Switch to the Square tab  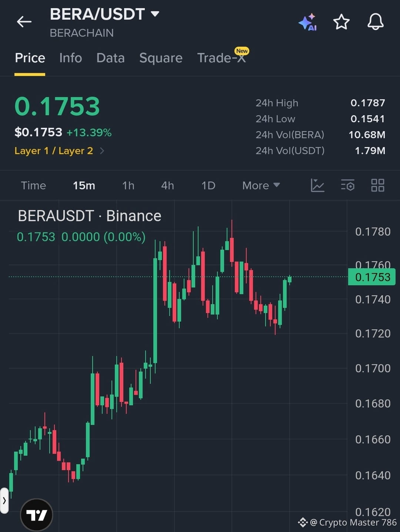point(161,58)
